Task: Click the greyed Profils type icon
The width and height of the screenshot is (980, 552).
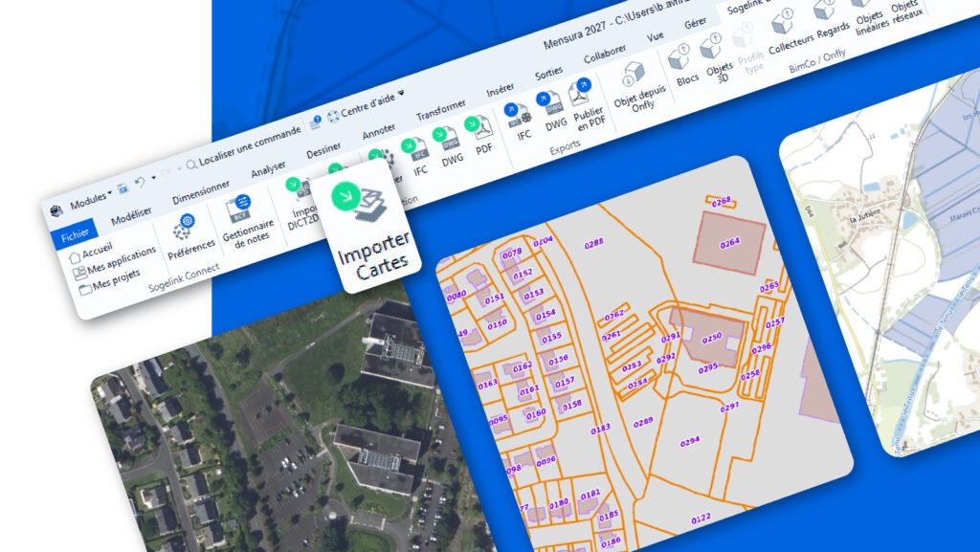Action: pos(743,36)
